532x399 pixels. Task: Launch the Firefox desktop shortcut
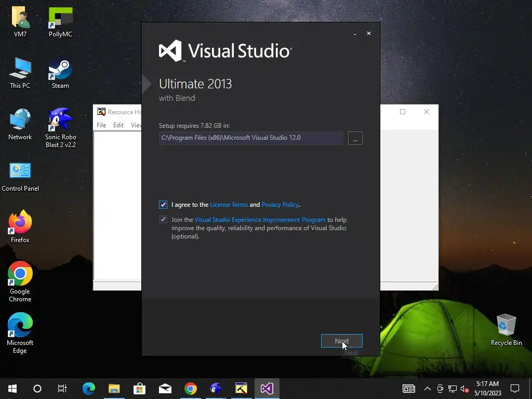20,227
